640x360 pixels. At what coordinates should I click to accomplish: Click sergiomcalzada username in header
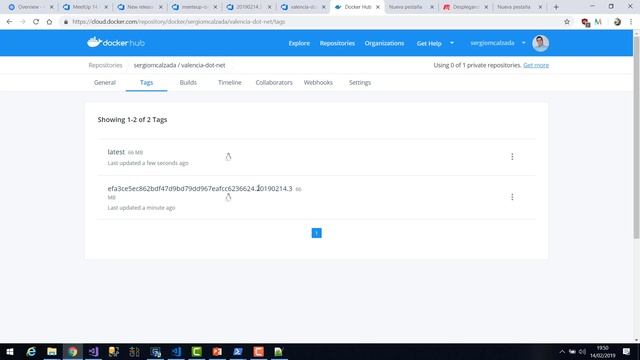click(x=492, y=43)
